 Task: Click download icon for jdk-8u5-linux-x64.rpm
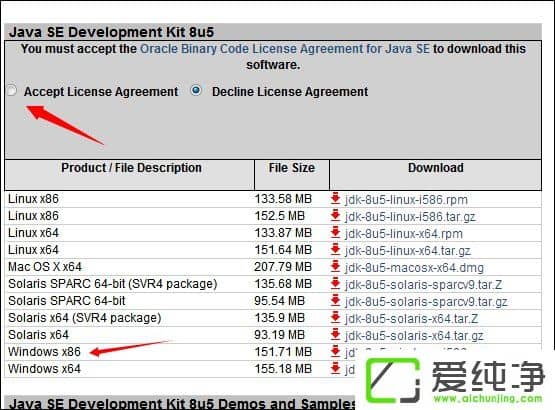tap(335, 233)
